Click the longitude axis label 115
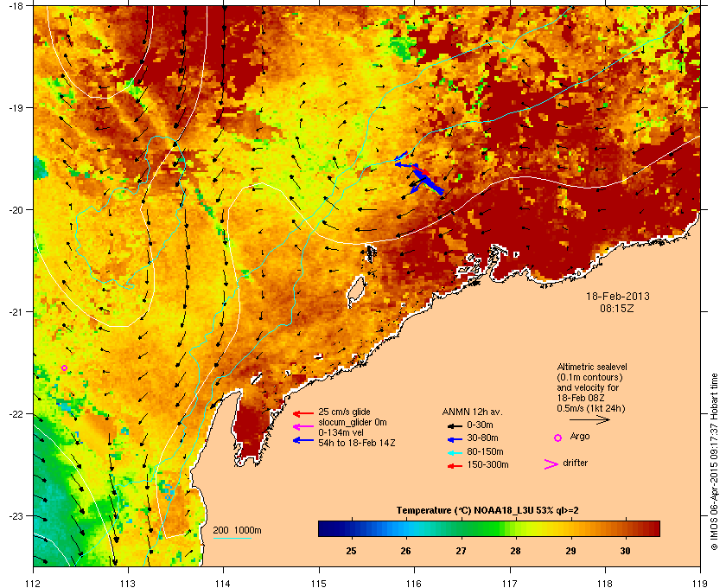The image size is (726, 588). [319, 583]
